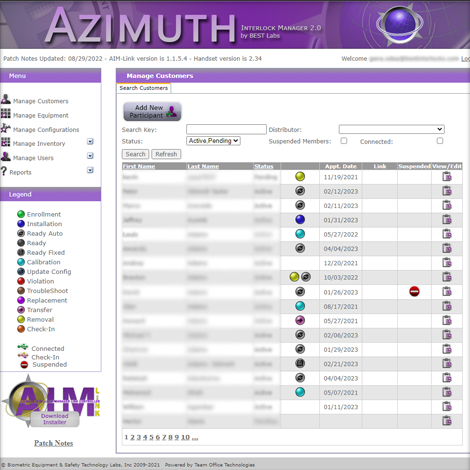Open the Status dropdown showing Active Pending
Image resolution: width=470 pixels, height=470 pixels.
click(213, 141)
